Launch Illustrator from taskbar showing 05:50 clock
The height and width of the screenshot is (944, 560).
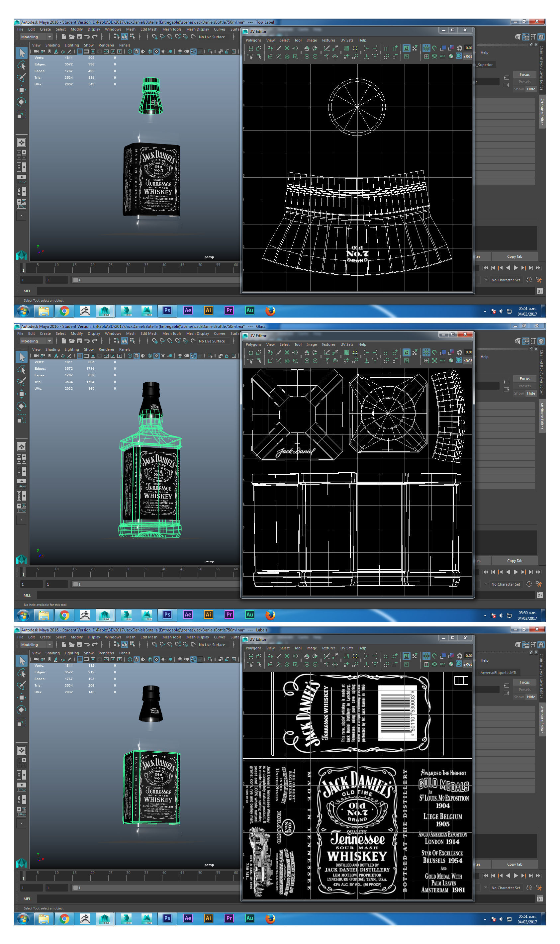pos(208,614)
